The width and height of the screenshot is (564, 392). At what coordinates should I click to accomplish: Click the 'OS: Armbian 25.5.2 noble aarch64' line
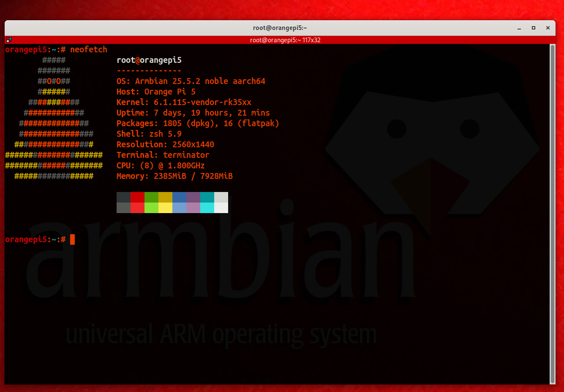tap(191, 81)
